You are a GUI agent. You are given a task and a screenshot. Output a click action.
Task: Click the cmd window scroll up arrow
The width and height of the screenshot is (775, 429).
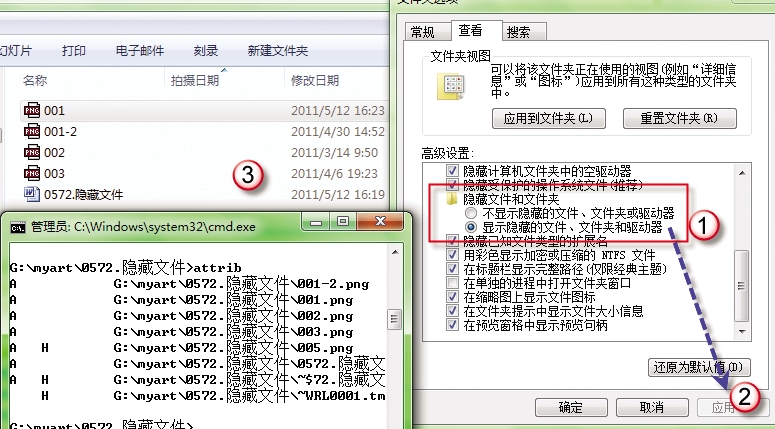[x=394, y=252]
